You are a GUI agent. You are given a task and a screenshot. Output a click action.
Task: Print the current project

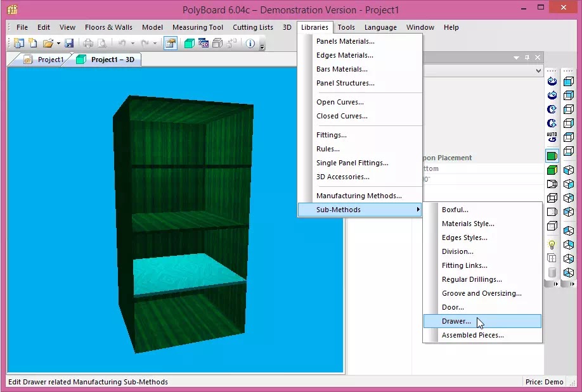(x=88, y=43)
